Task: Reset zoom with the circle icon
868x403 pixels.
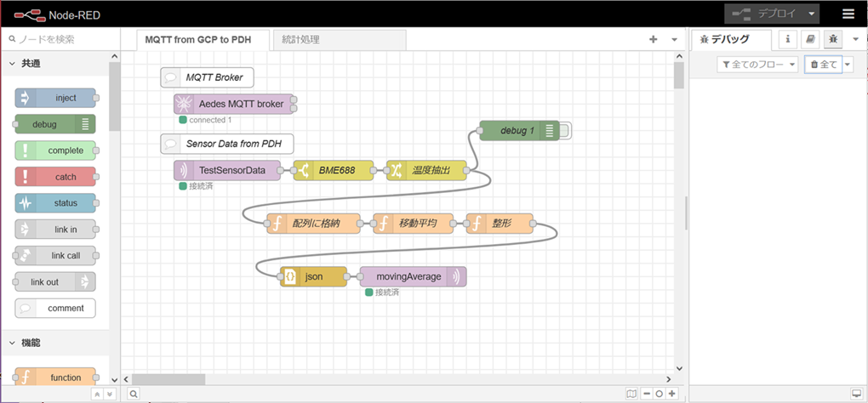Action: click(x=660, y=394)
